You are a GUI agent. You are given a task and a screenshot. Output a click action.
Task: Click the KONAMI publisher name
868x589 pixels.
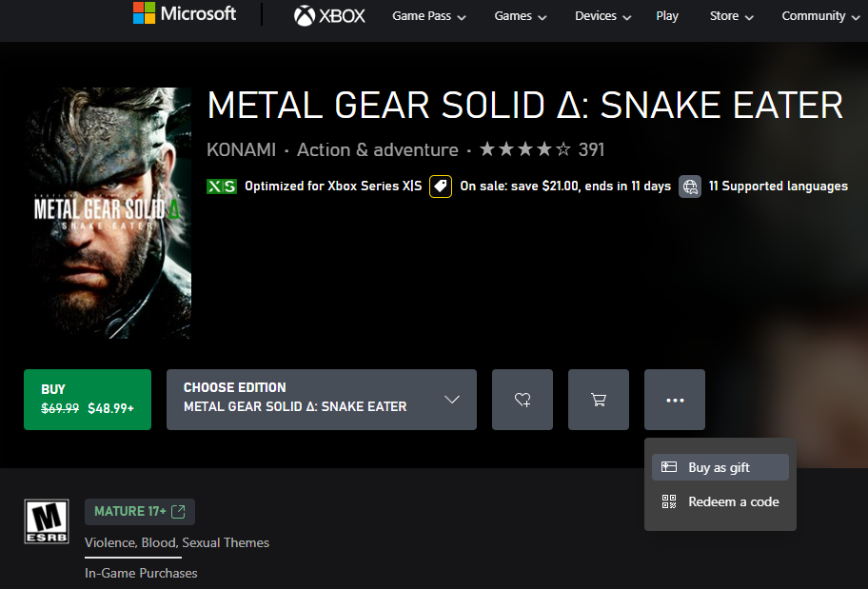242,149
